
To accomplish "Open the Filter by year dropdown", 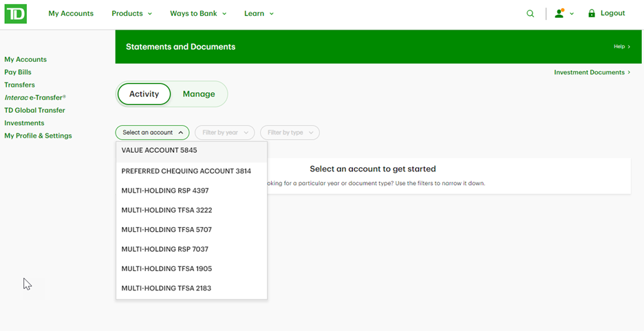I will (225, 133).
